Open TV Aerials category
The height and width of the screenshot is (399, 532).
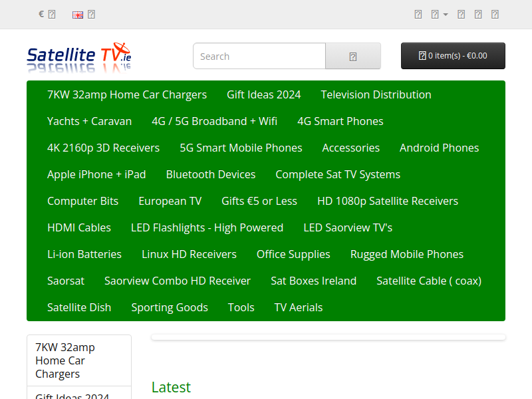tap(298, 307)
